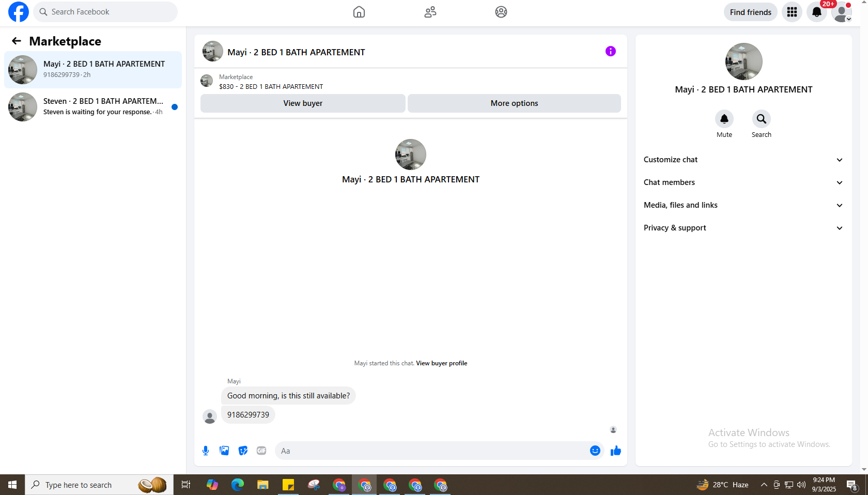Click the 9186299739 message bubble
Screen dimensions: 868x495
[x=248, y=415]
